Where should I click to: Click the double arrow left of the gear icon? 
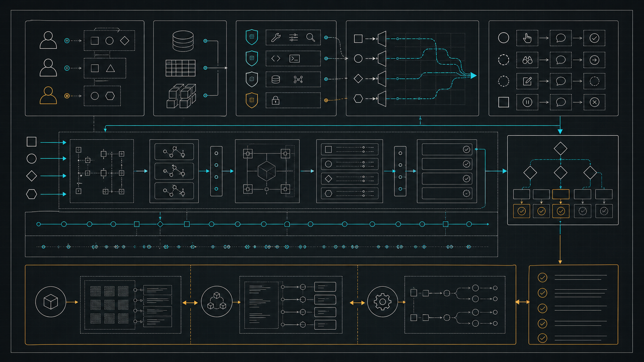(x=357, y=303)
